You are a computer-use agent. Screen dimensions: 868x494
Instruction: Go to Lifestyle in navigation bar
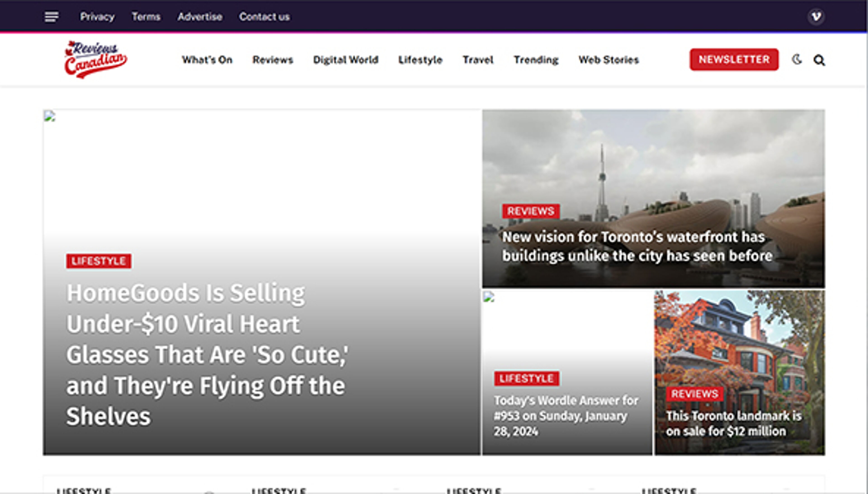tap(420, 60)
